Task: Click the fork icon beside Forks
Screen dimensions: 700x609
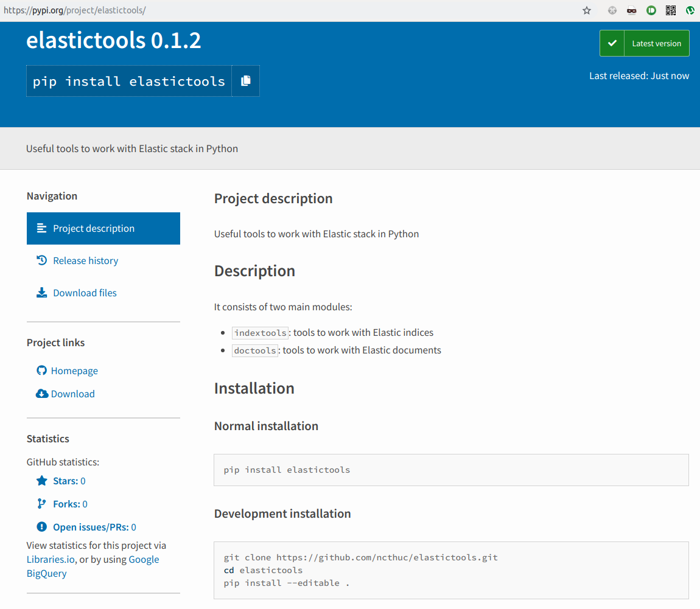Action: [x=41, y=504]
